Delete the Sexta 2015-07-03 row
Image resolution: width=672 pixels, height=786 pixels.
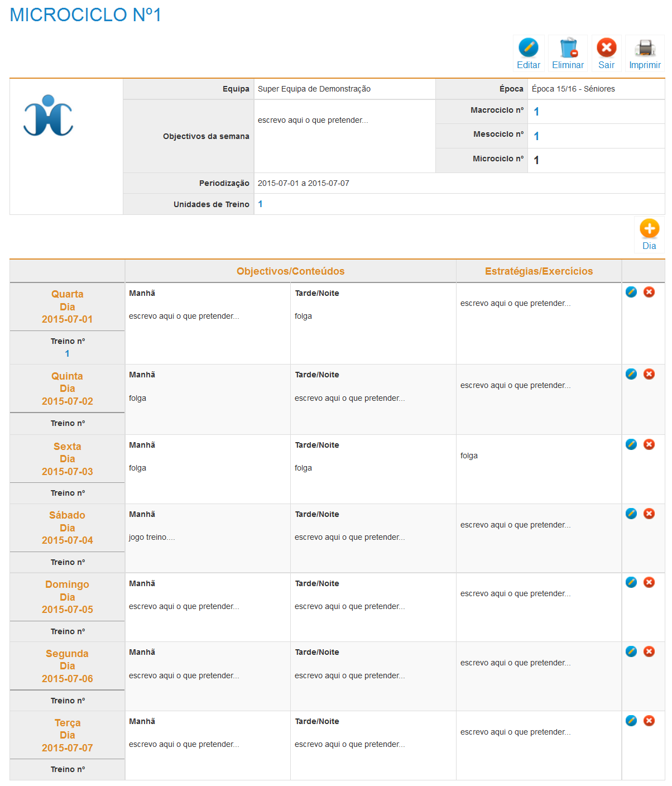(649, 444)
